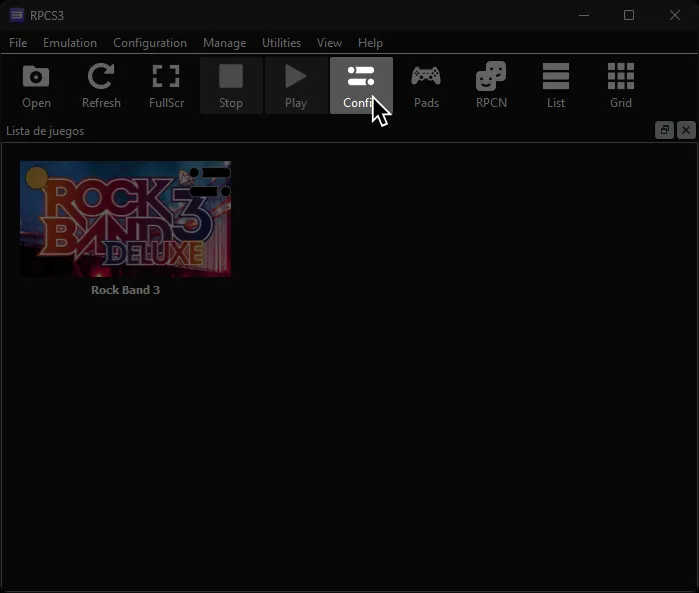Open the Utilities menu
This screenshot has width=699, height=593.
click(281, 43)
